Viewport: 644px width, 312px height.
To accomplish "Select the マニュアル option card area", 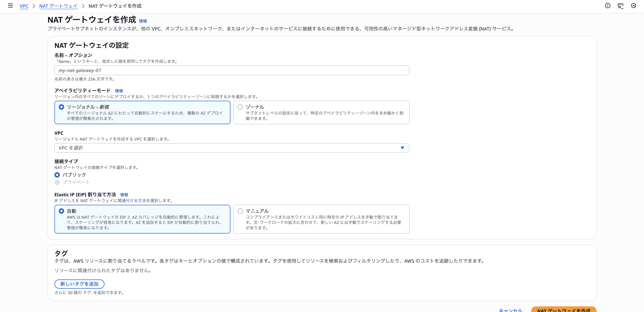I will click(x=321, y=219).
